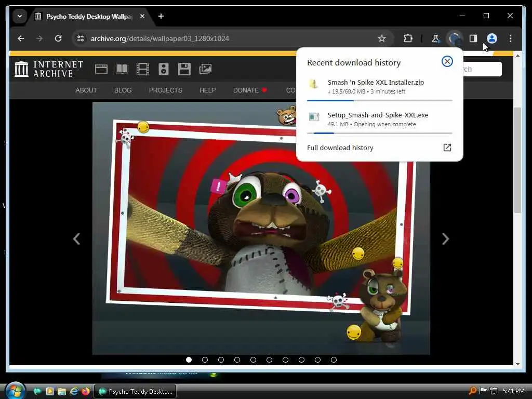Bookmark this page with the star icon
The width and height of the screenshot is (532, 399).
click(x=382, y=38)
